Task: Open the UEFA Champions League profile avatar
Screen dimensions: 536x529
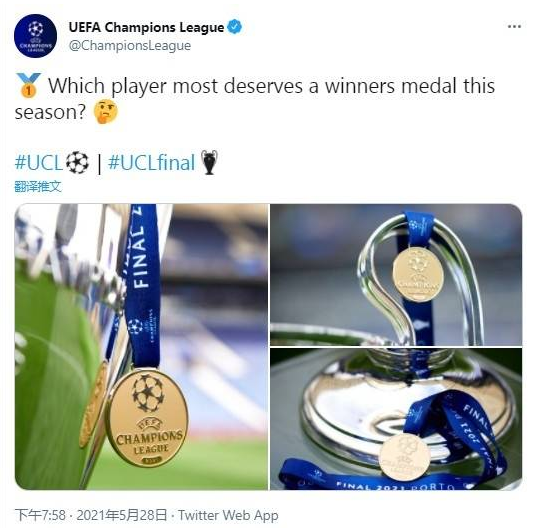Action: [x=36, y=36]
